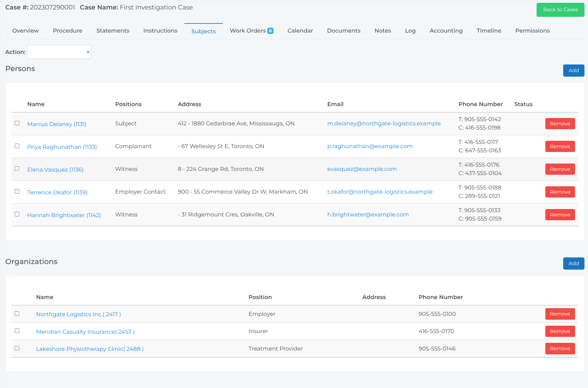
Task: Click address 412 - 1880 Cedarbrae Ave
Action: click(x=236, y=123)
